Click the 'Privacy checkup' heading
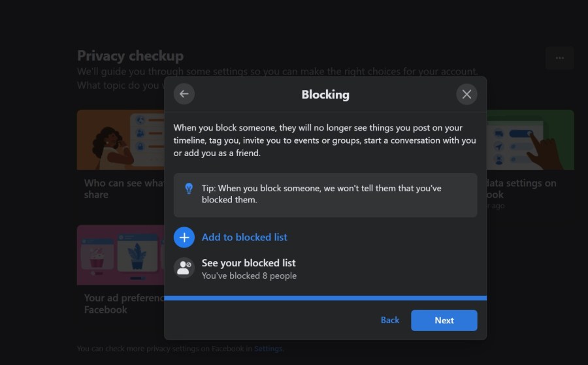The width and height of the screenshot is (588, 365). pyautogui.click(x=130, y=56)
